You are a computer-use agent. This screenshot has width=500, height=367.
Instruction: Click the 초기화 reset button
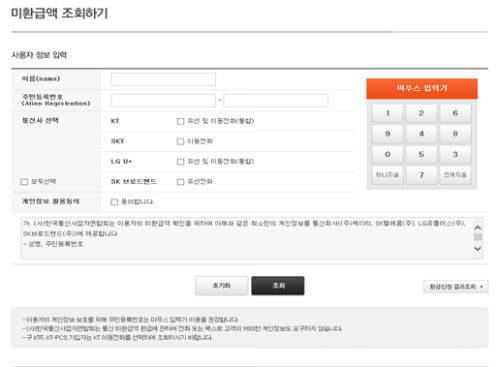222,286
